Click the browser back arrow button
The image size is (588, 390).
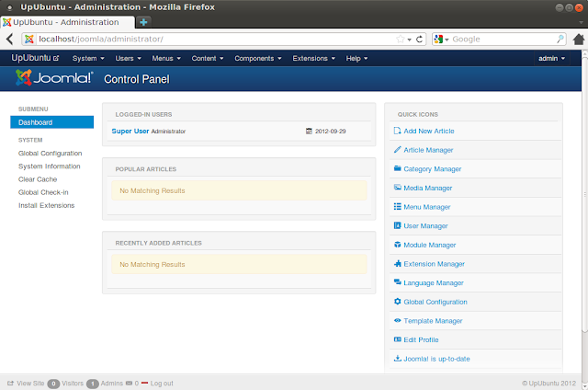pos(10,39)
